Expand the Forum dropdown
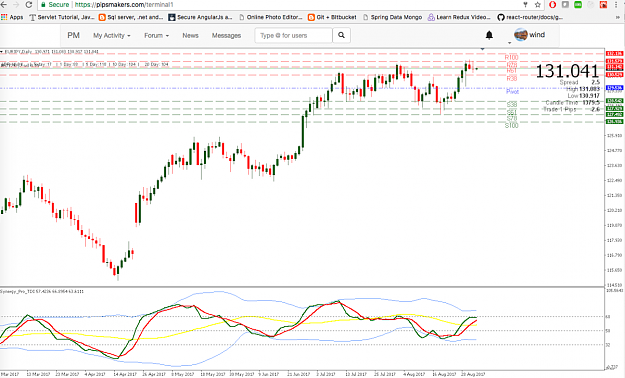The width and height of the screenshot is (625, 378). (156, 35)
